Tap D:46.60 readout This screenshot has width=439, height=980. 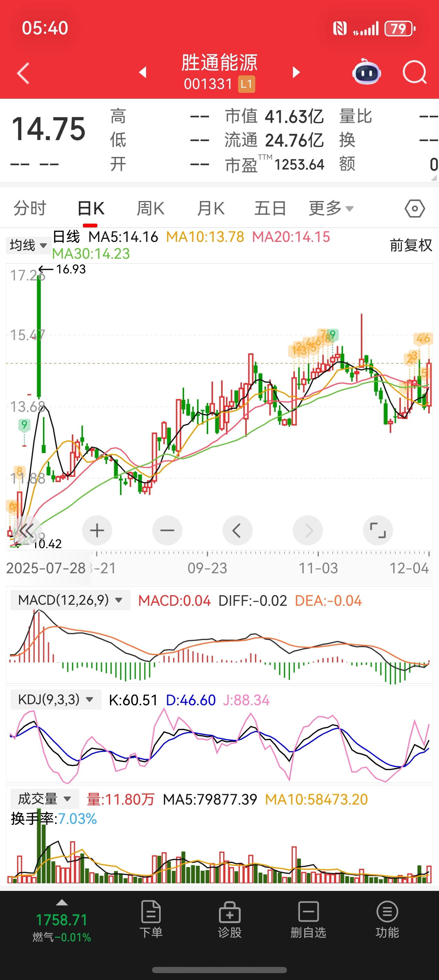(x=191, y=700)
